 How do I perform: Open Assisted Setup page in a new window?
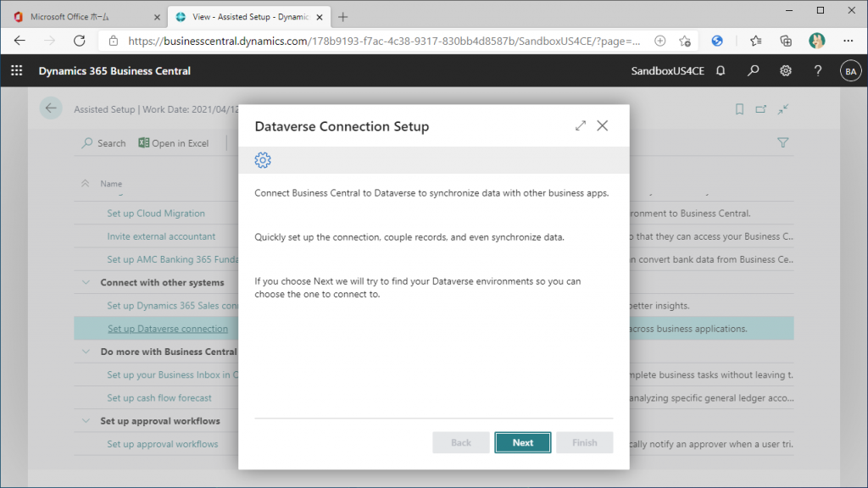point(760,109)
